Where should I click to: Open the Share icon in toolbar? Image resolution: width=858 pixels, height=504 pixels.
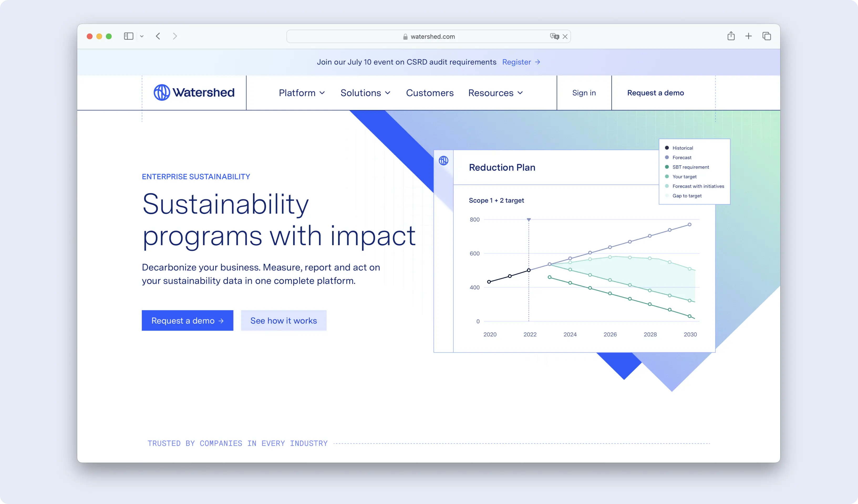tap(731, 36)
